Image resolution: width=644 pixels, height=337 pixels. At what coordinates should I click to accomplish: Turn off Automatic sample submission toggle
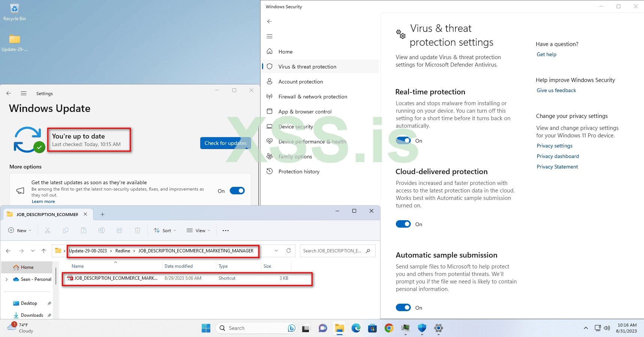403,307
